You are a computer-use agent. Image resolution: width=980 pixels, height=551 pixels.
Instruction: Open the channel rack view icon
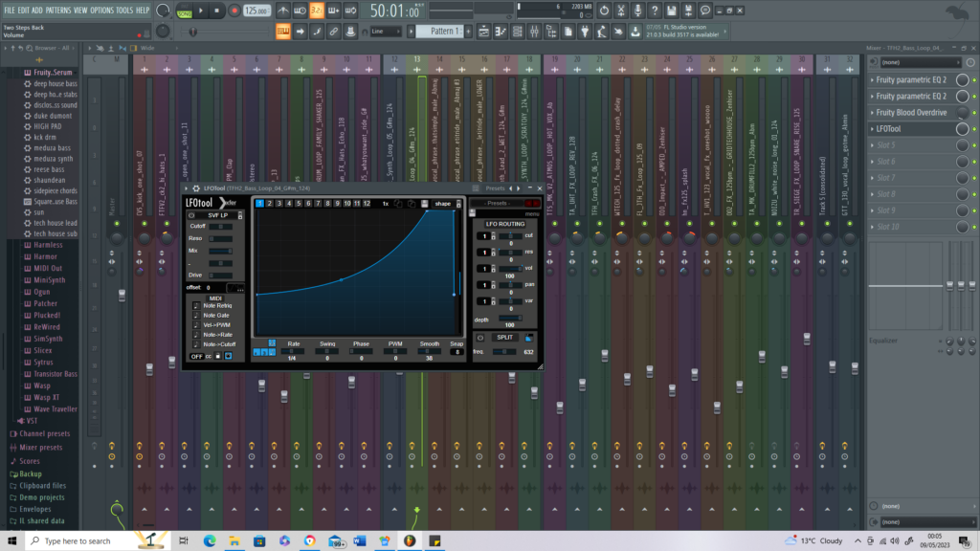(518, 32)
